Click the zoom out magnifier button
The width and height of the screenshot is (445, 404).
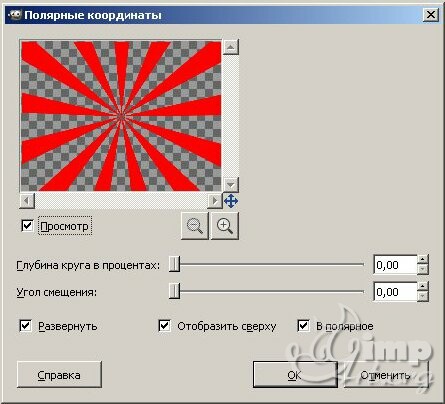coord(195,226)
